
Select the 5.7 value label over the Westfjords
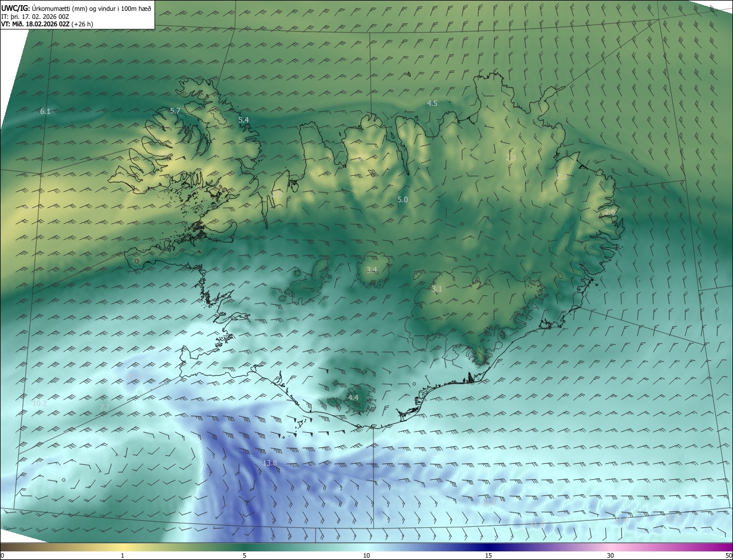click(175, 110)
